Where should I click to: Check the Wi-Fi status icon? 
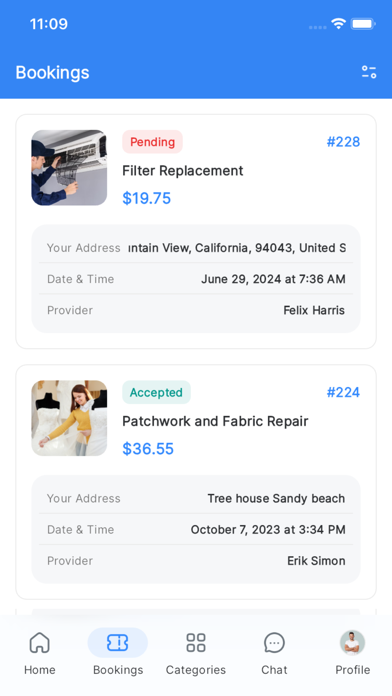(x=338, y=24)
